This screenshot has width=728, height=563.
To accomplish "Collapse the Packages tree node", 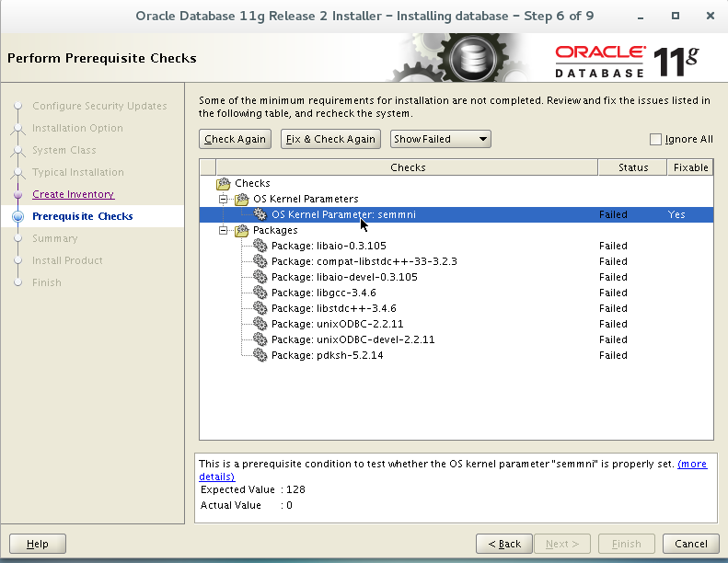I will [x=224, y=230].
